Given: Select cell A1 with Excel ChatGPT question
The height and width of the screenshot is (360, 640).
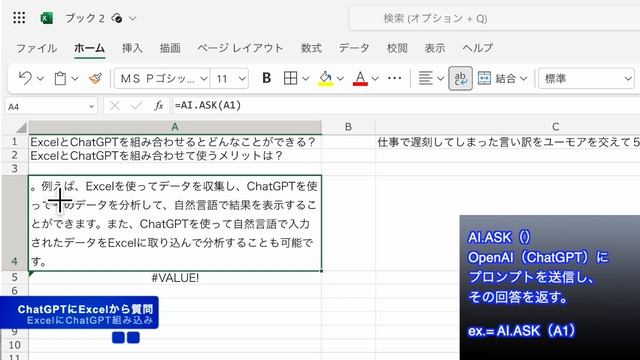Looking at the screenshot, I should [x=175, y=142].
